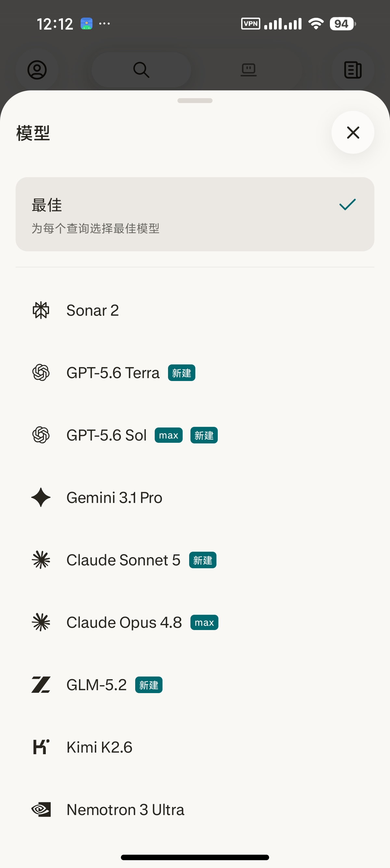Image resolution: width=390 pixels, height=868 pixels.
Task: Choose Kimi K2.6 model entry
Action: pyautogui.click(x=195, y=747)
